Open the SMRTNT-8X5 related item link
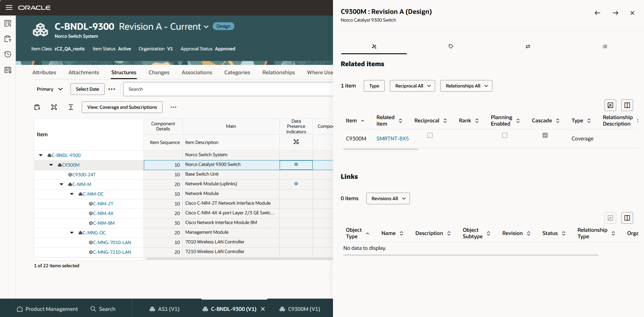 point(392,138)
